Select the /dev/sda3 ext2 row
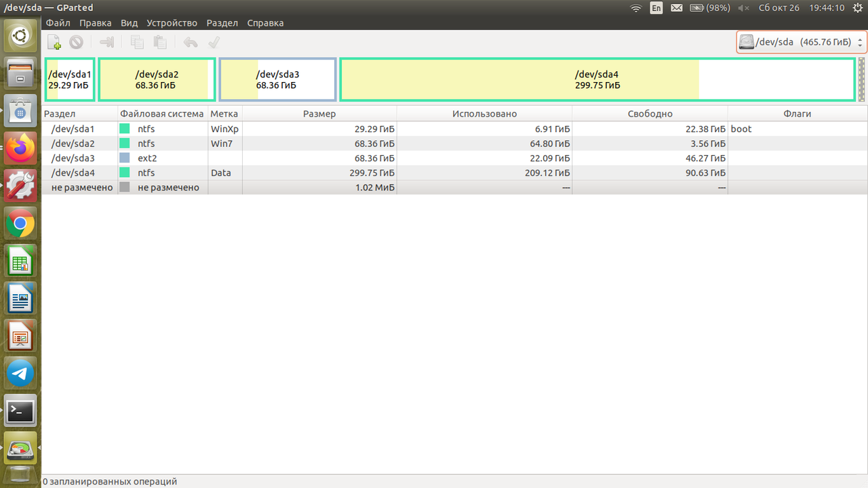The width and height of the screenshot is (868, 488). tap(454, 158)
